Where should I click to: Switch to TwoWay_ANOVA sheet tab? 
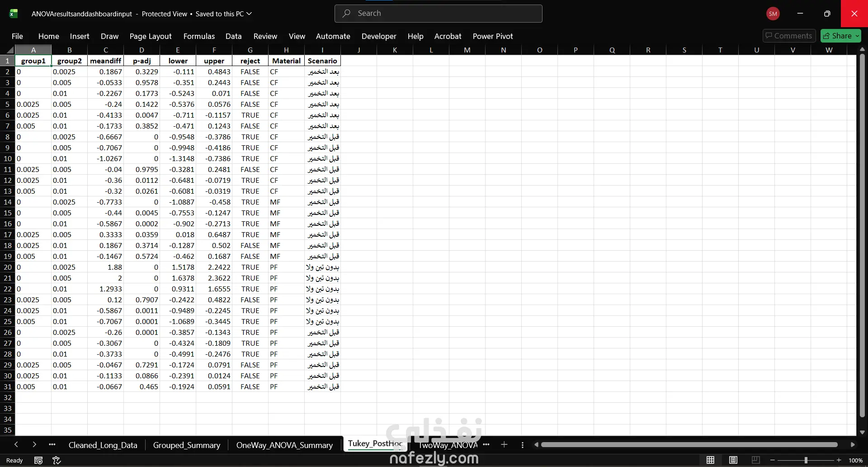(x=448, y=445)
